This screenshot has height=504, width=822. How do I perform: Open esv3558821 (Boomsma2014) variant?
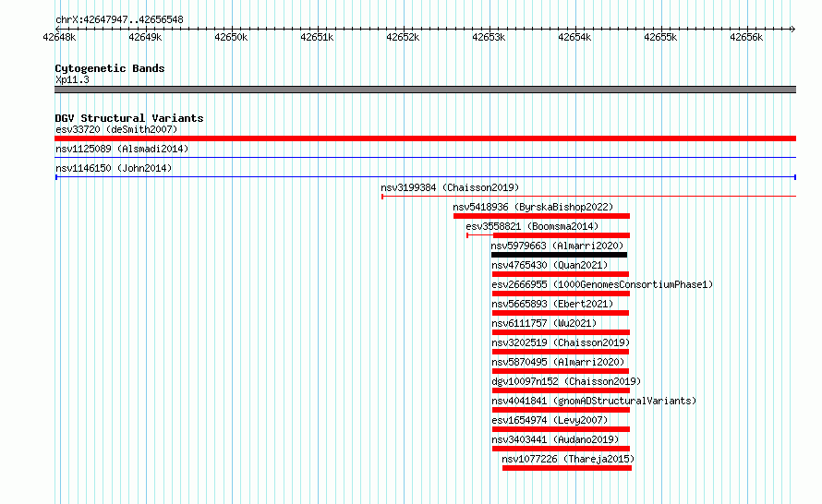pyautogui.click(x=532, y=226)
